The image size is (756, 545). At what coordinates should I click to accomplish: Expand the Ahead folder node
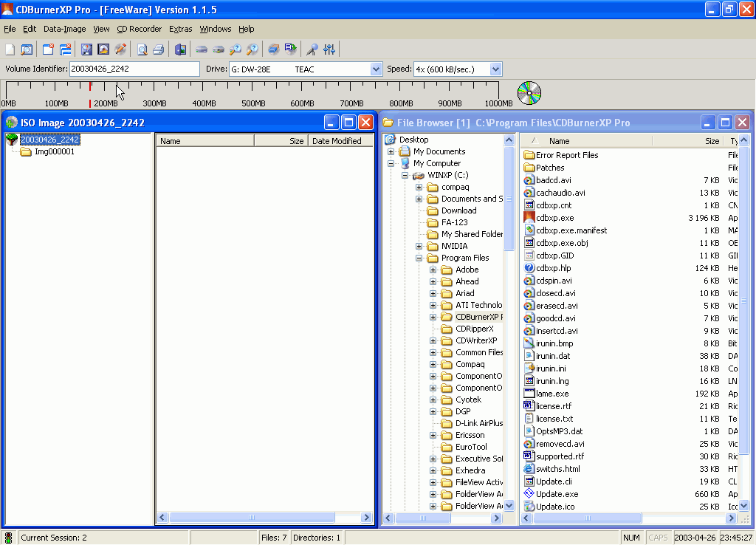(x=433, y=281)
